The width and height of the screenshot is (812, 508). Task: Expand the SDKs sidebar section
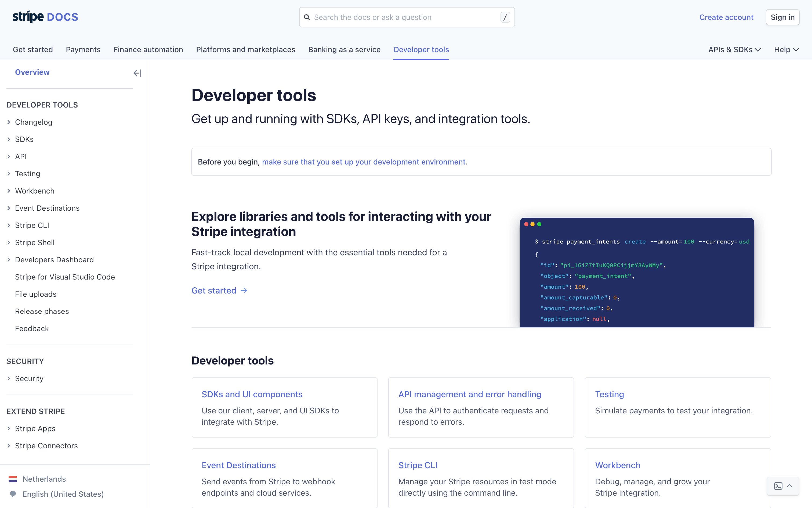coord(9,139)
